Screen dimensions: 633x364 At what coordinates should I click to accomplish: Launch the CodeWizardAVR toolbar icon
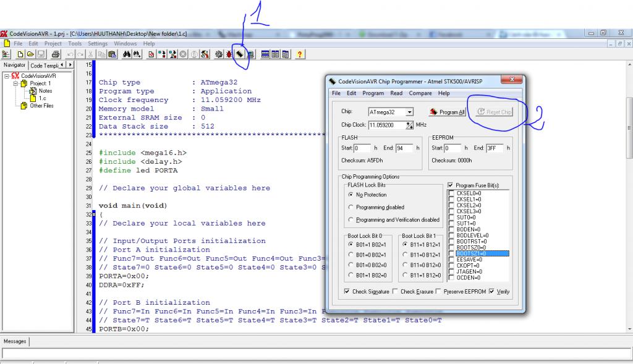point(205,54)
